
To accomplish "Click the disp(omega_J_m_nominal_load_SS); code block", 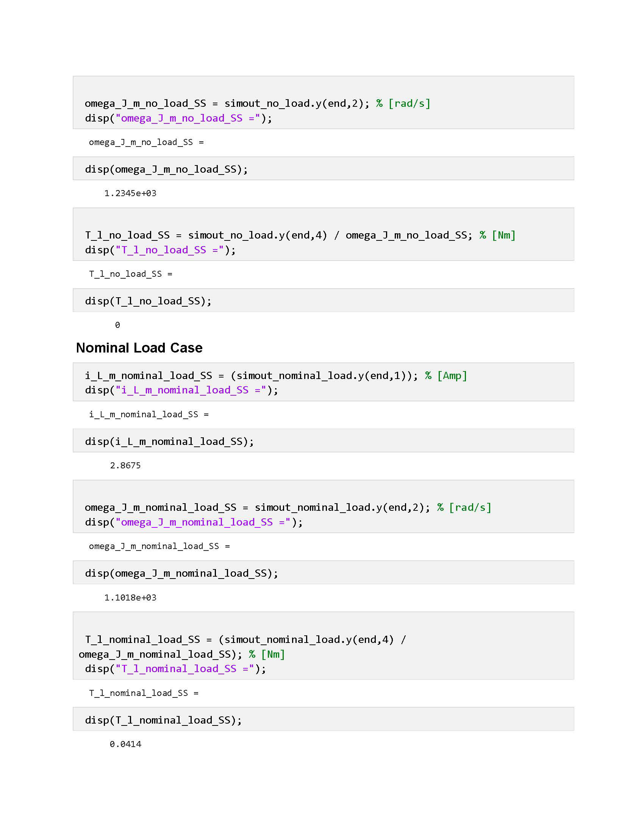I will (181, 573).
